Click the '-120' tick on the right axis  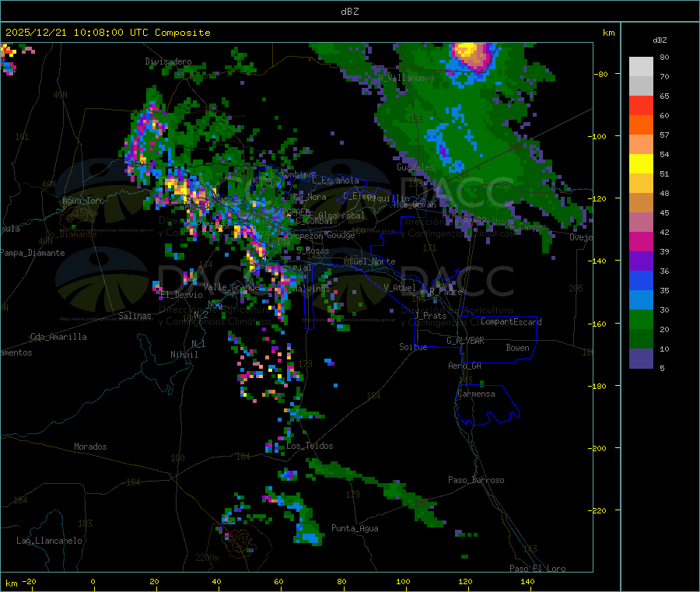click(x=598, y=198)
